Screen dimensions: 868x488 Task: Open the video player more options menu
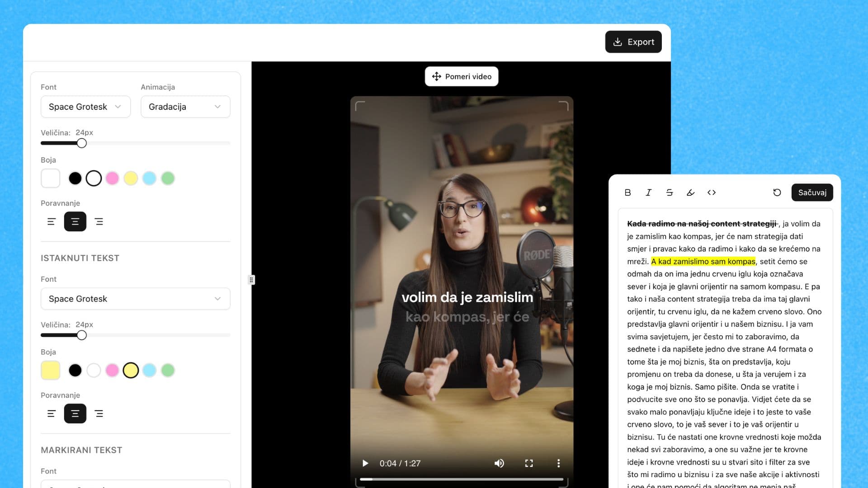coord(558,463)
